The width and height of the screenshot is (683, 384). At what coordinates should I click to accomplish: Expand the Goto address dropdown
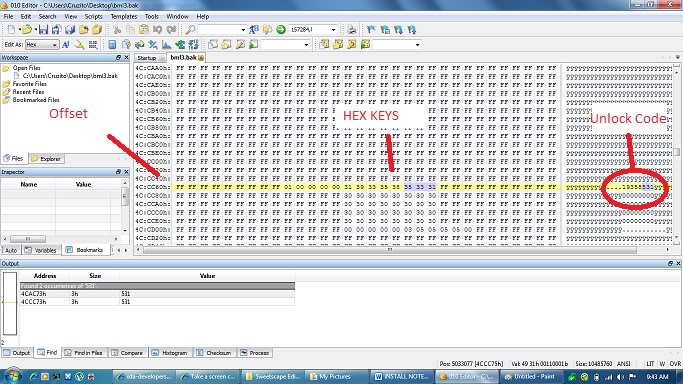334,30
